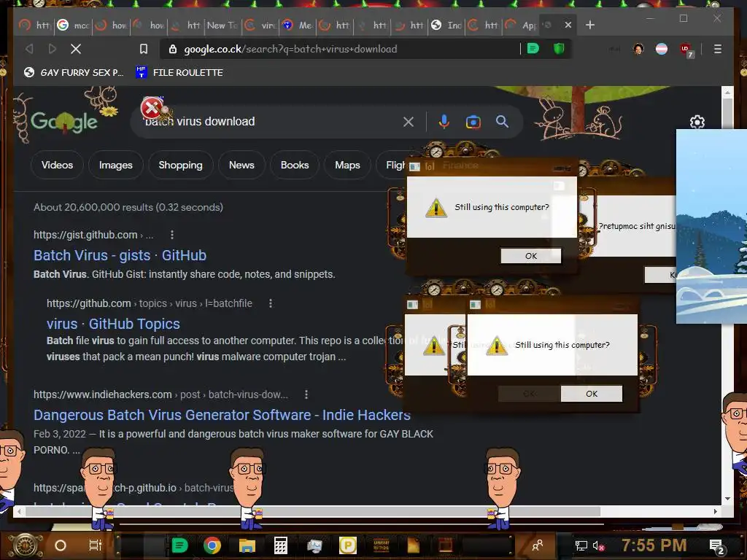Viewport: 747px width, 560px height.
Task: Click the striped flag extension icon
Action: pos(662,49)
